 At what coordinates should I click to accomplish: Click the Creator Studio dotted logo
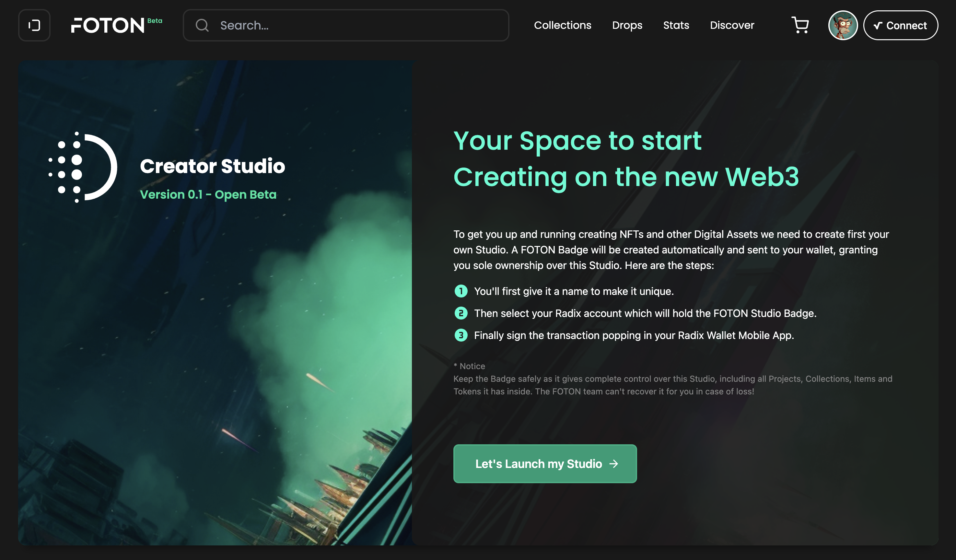(83, 167)
